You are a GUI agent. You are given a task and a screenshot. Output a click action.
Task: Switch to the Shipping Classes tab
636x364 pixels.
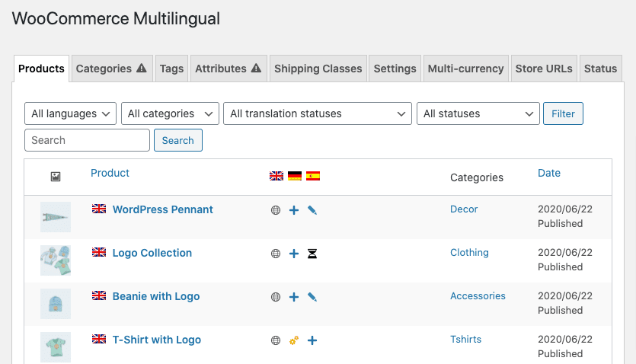318,69
